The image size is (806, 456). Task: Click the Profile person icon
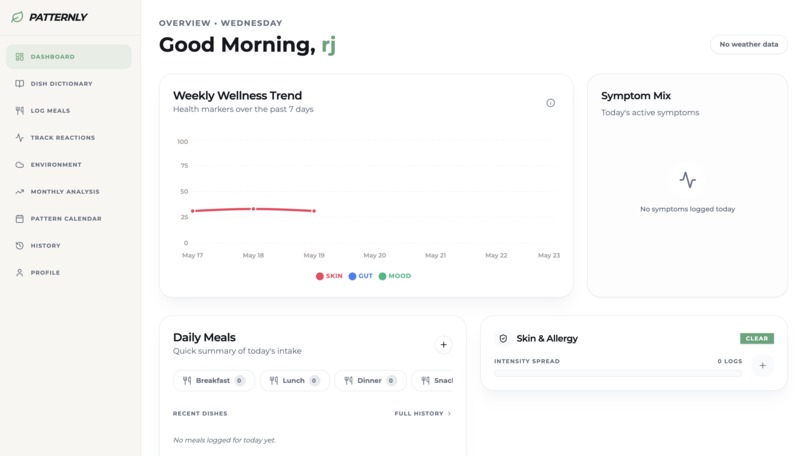20,272
